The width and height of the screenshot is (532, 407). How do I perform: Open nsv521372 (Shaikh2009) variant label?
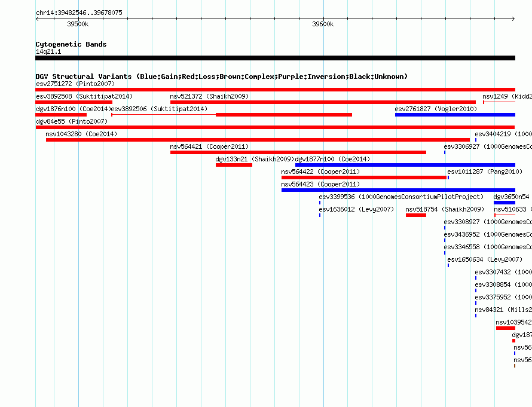209,96
